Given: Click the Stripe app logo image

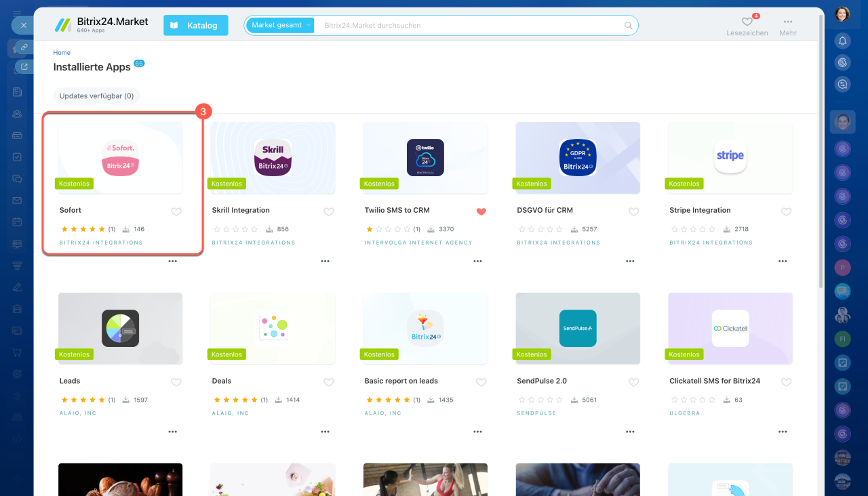Looking at the screenshot, I should 730,157.
